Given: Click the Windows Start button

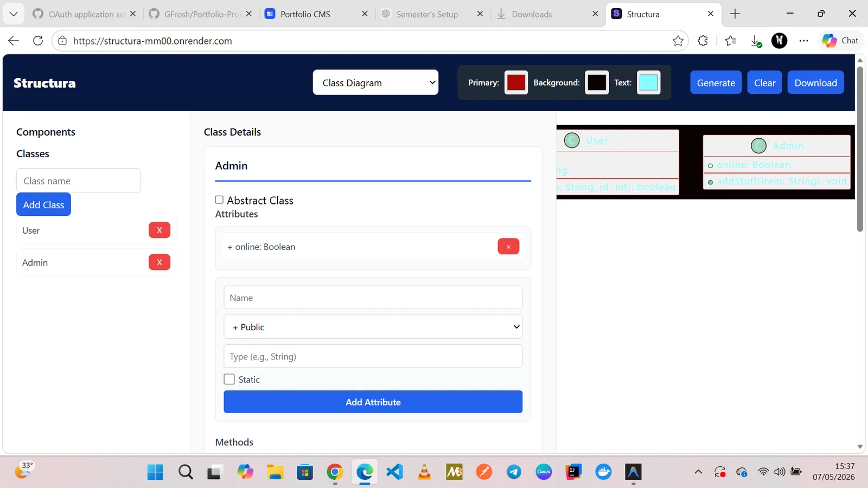Looking at the screenshot, I should (x=155, y=472).
